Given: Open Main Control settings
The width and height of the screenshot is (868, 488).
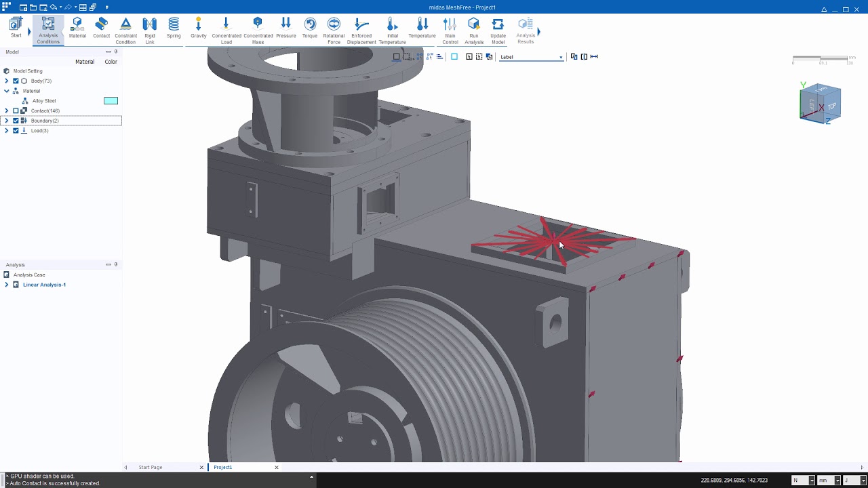Looking at the screenshot, I should tap(450, 30).
